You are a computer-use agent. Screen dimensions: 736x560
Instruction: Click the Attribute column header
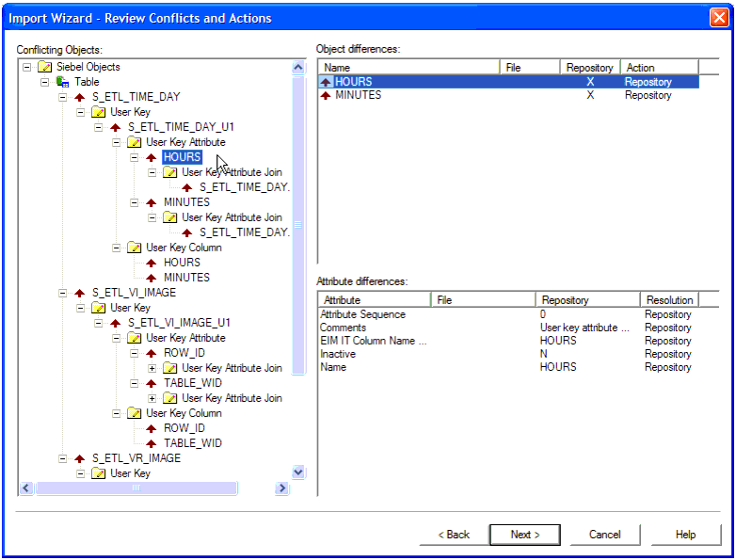tap(374, 300)
